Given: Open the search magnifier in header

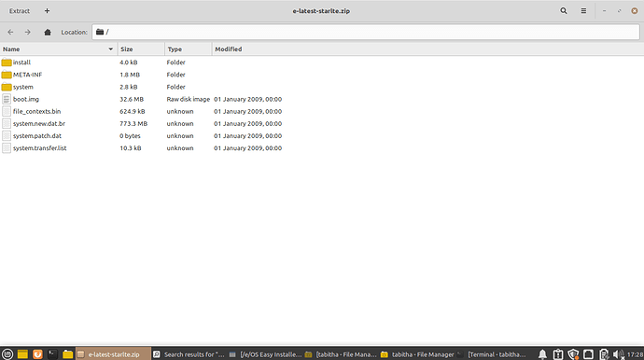Looking at the screenshot, I should [x=564, y=11].
